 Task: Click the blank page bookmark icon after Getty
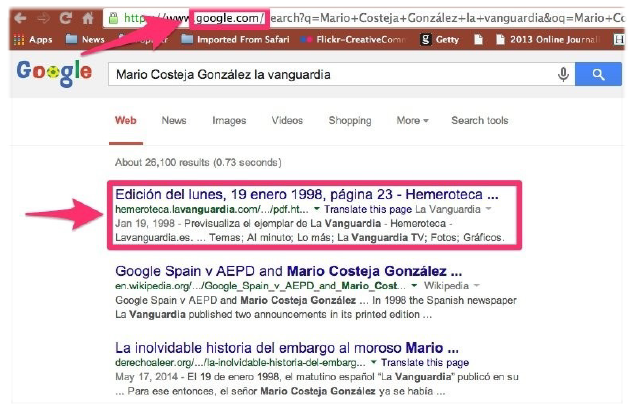[478, 40]
